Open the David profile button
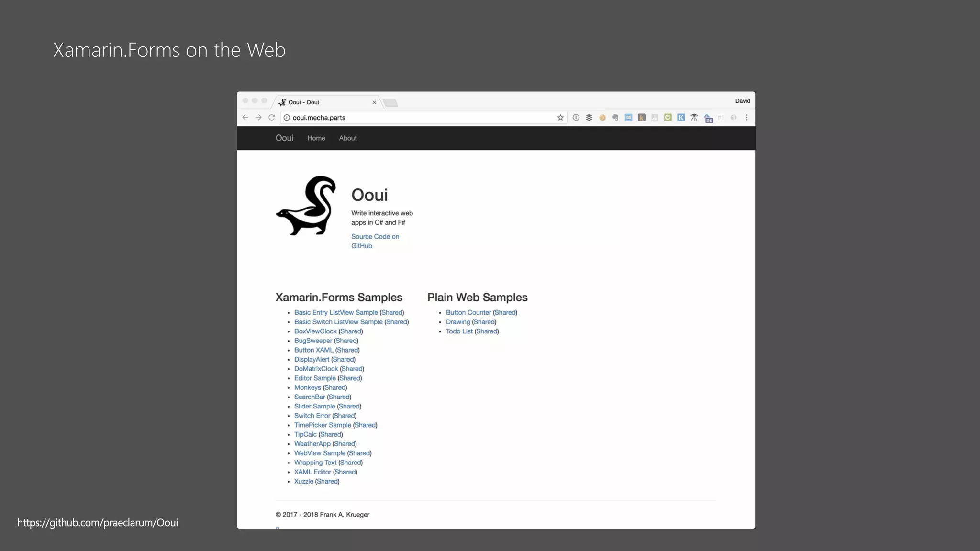Image resolution: width=980 pixels, height=551 pixels. [743, 101]
